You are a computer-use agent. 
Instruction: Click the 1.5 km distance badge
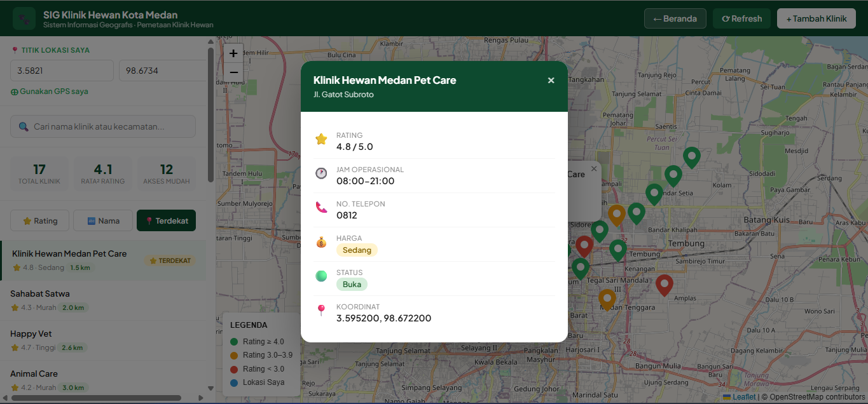click(x=80, y=267)
